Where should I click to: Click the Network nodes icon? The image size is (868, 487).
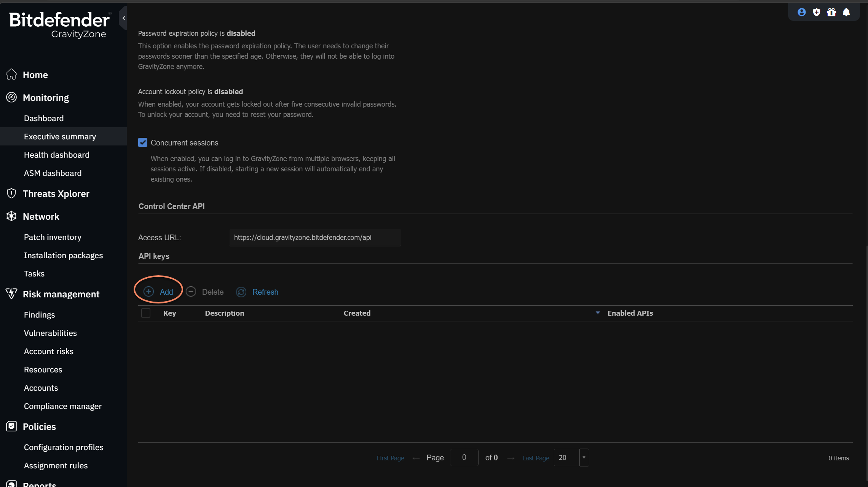tap(11, 216)
